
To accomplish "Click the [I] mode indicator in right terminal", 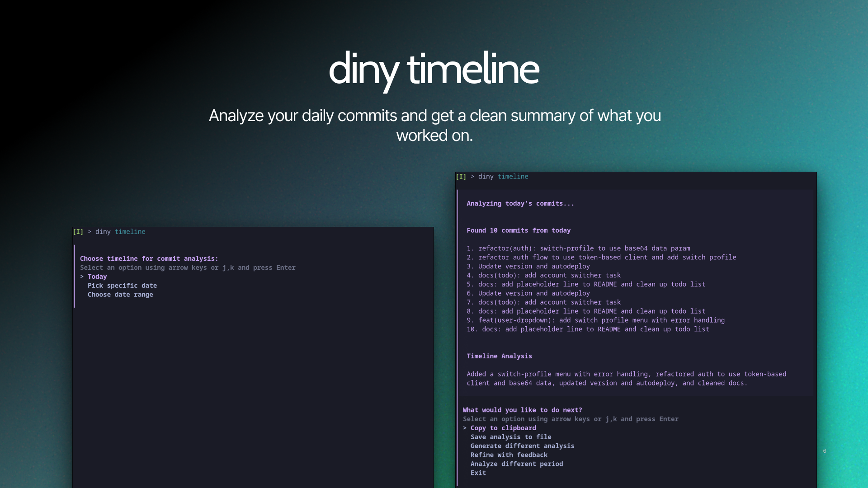I will pos(461,176).
